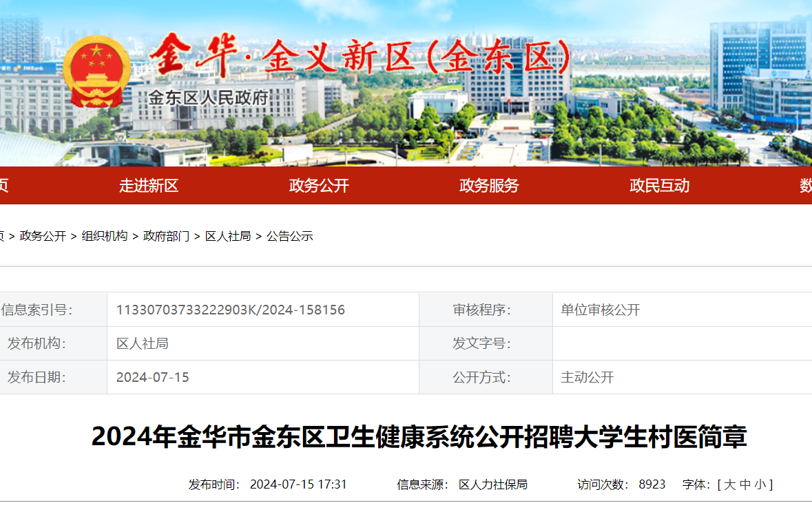This screenshot has width=812, height=514.
Task: Open the 政务公开 navigation menu item
Action: click(319, 185)
